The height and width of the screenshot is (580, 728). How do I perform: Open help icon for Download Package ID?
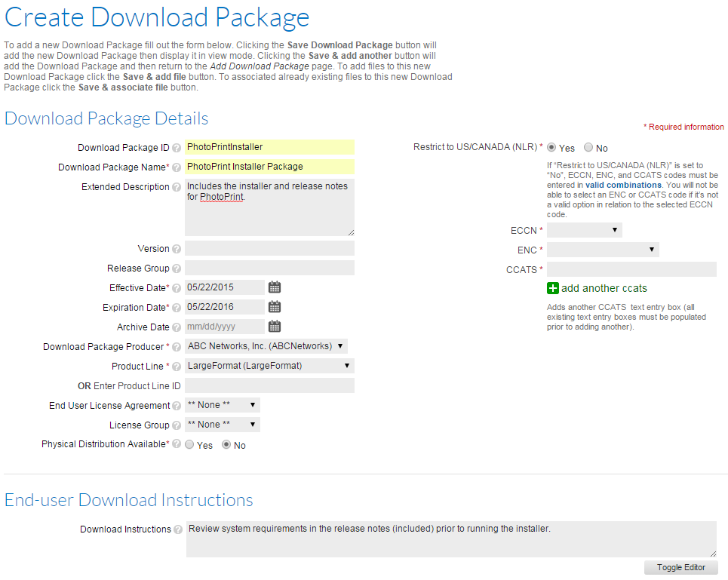177,148
